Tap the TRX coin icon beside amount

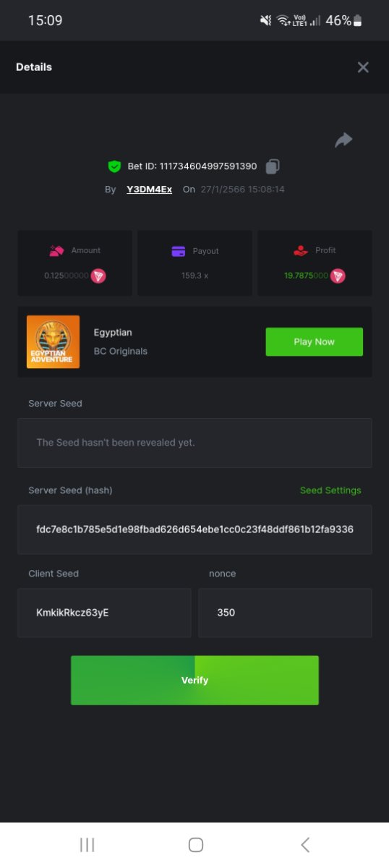(98, 276)
